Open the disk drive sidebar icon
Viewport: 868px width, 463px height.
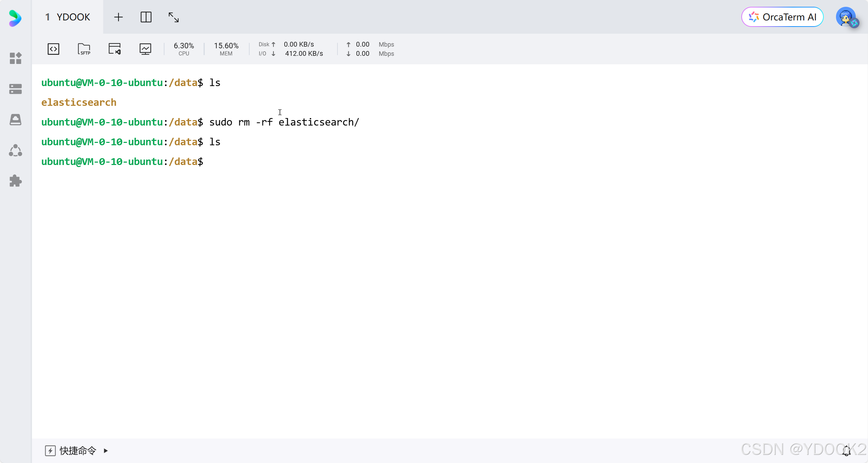point(15,119)
